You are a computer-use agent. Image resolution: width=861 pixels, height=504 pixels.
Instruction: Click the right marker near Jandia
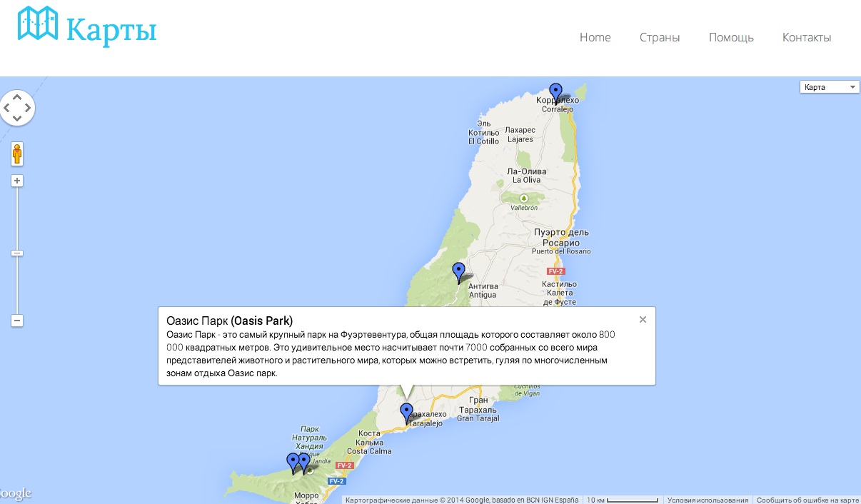coord(304,463)
